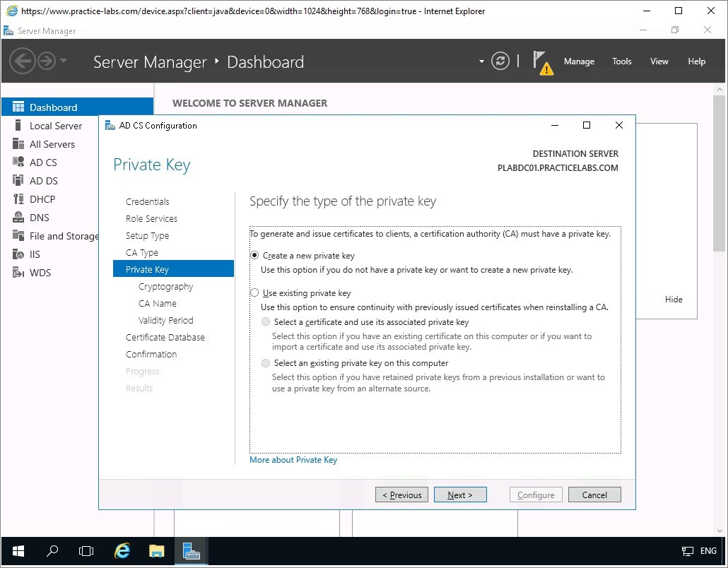Go to Certificate Database wizard step
Viewport: 728px width, 568px height.
click(165, 338)
